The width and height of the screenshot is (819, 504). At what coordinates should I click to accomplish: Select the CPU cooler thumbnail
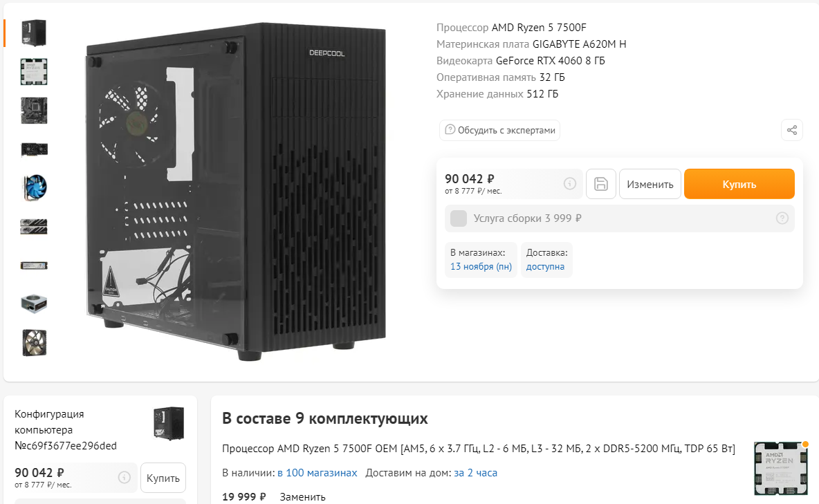pos(35,188)
